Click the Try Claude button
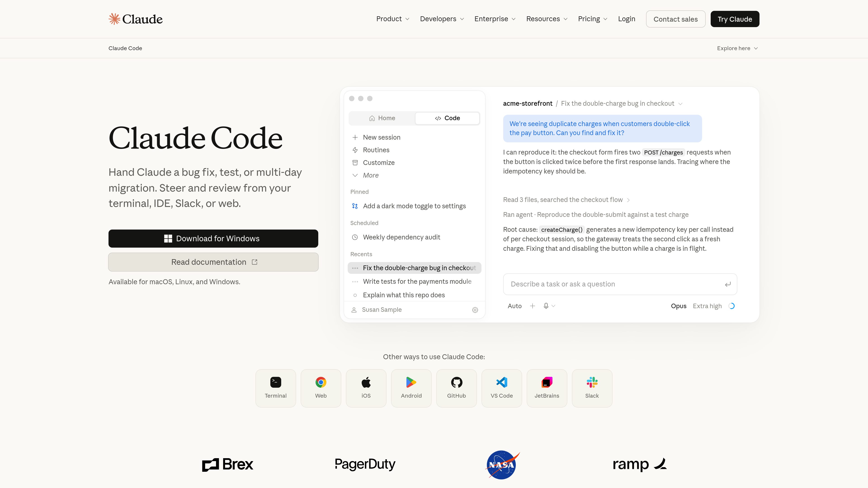This screenshot has width=868, height=488. pyautogui.click(x=735, y=19)
